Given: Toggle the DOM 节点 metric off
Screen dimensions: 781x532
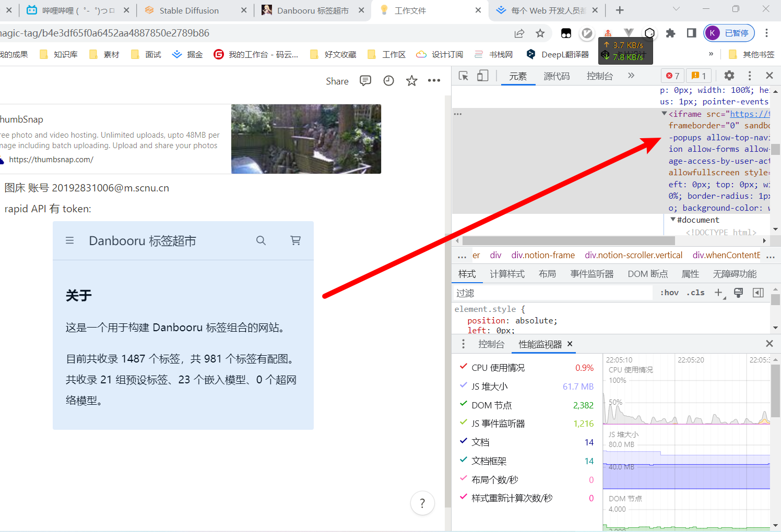Looking at the screenshot, I should [x=464, y=404].
